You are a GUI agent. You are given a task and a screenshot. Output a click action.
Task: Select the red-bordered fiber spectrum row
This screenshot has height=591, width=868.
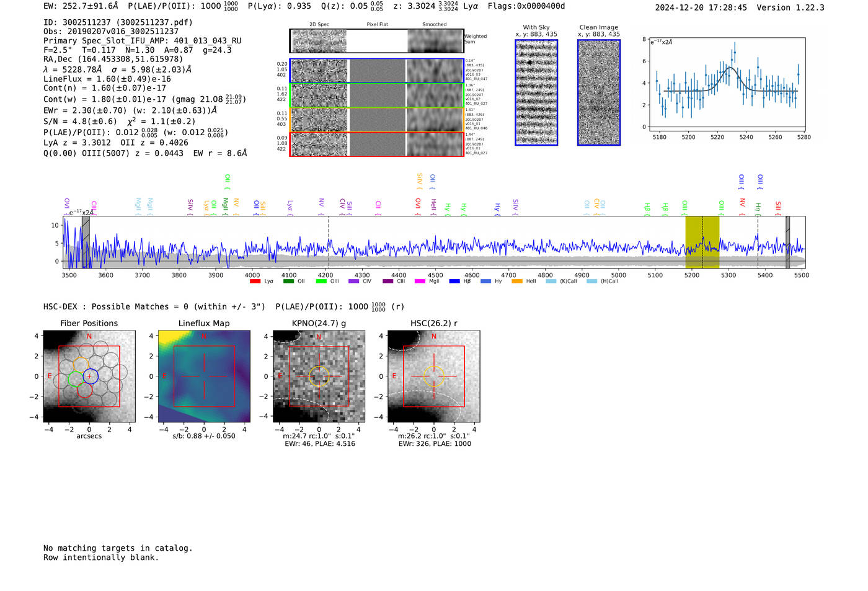[376, 144]
